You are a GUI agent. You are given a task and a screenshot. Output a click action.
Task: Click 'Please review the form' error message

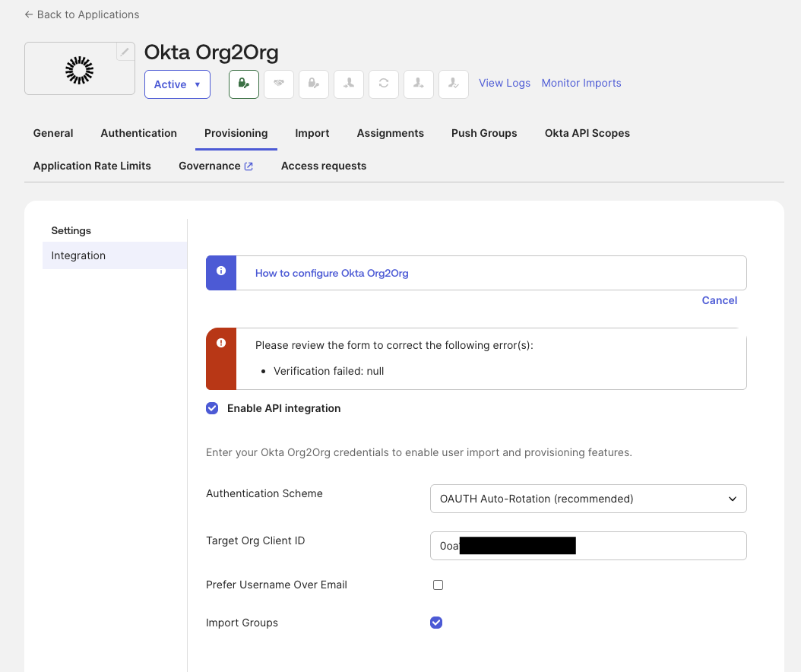(x=394, y=345)
